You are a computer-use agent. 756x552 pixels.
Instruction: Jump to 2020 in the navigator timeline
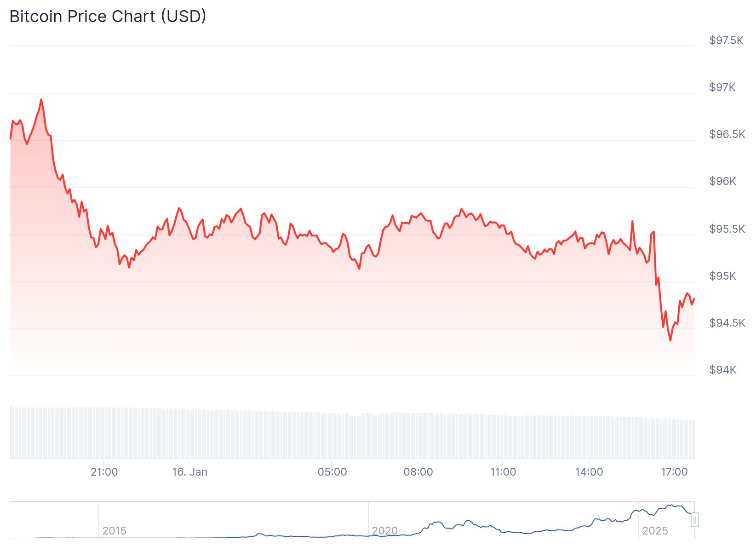pos(384,531)
